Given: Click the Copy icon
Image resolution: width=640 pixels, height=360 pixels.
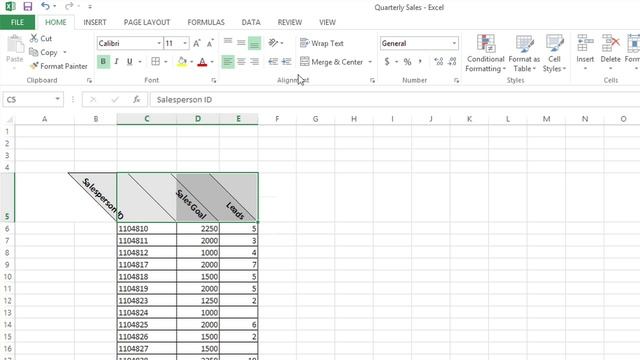Looking at the screenshot, I should [33, 52].
